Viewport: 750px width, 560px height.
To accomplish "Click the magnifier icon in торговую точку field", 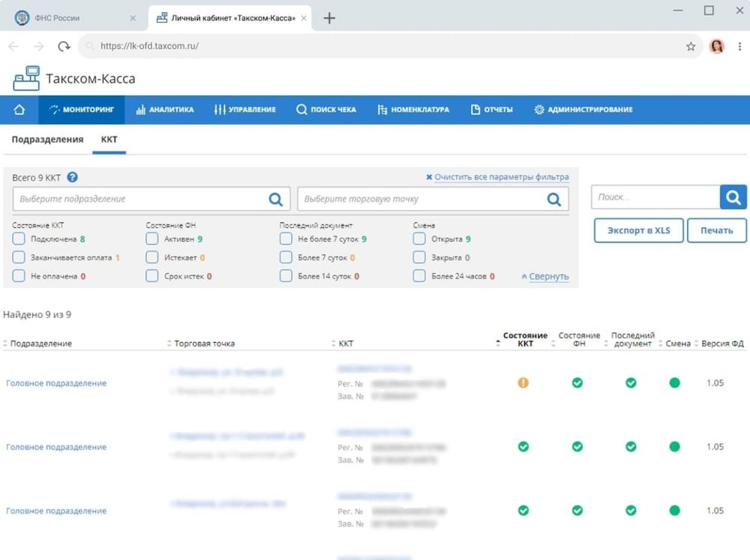I will click(554, 199).
